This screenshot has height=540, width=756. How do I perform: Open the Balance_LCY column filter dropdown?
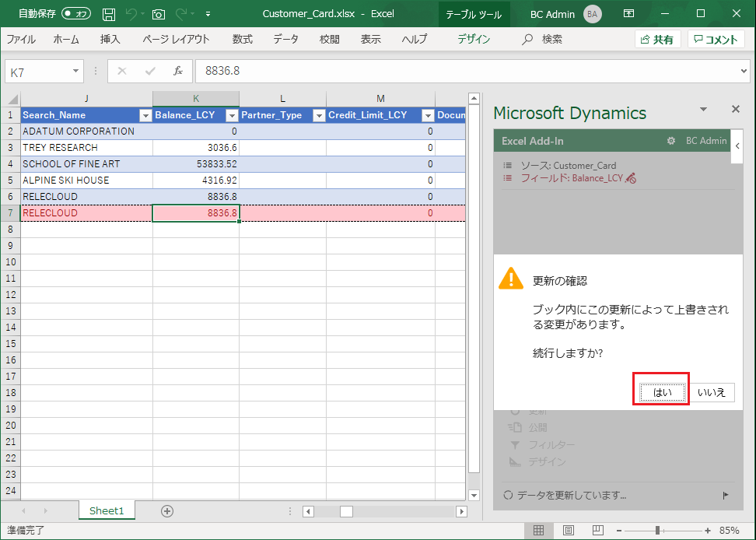[x=232, y=115]
